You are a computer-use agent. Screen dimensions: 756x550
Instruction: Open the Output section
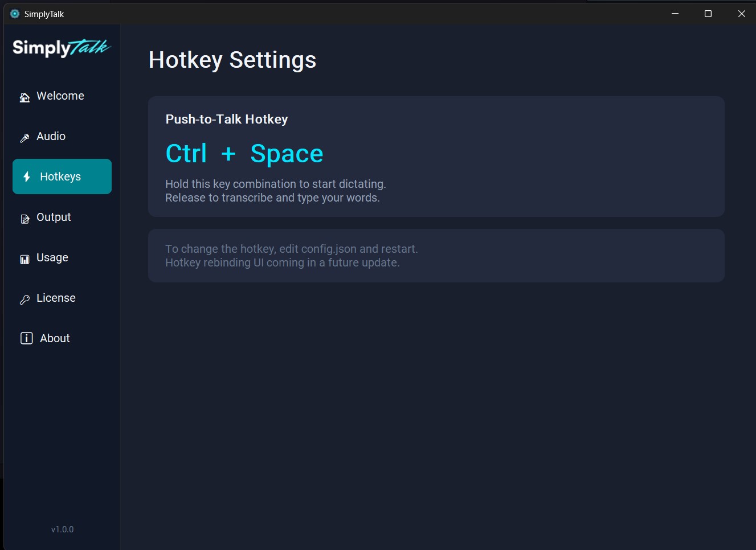[x=62, y=217]
